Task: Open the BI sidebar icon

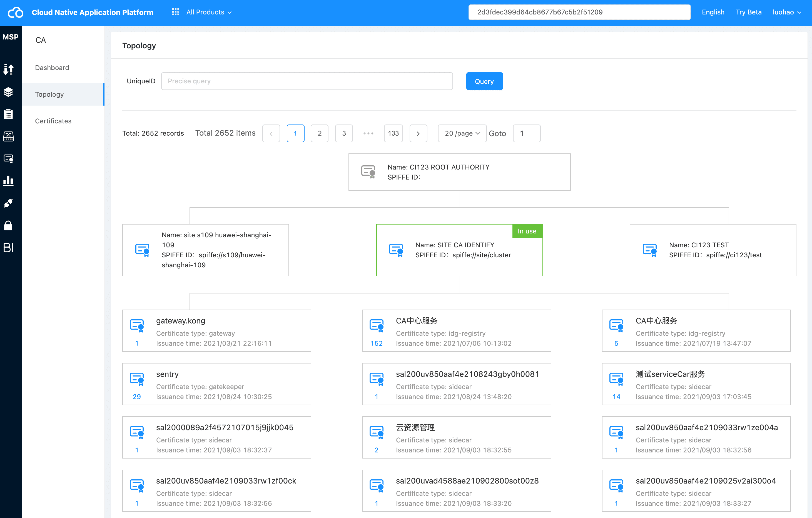Action: [8, 248]
